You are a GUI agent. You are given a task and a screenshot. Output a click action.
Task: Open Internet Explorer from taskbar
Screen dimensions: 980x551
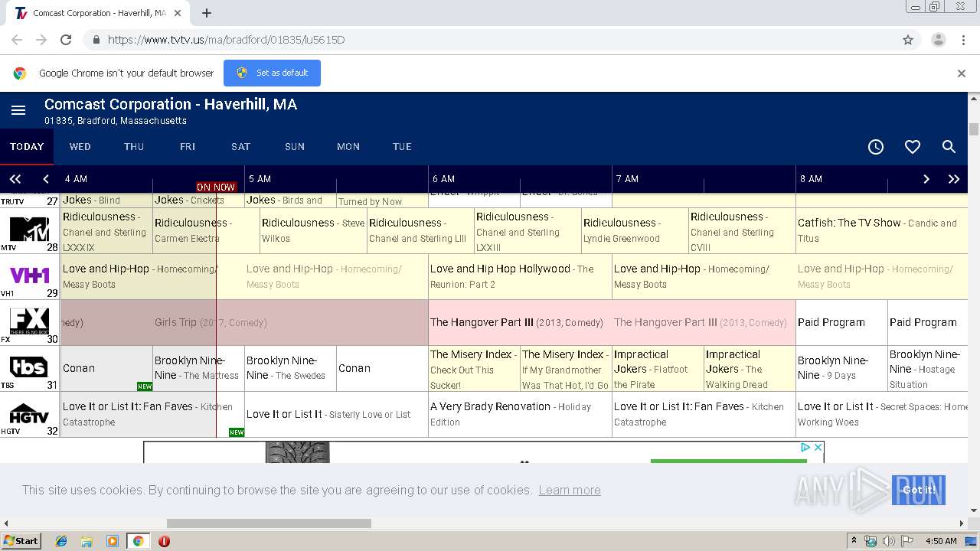61,541
